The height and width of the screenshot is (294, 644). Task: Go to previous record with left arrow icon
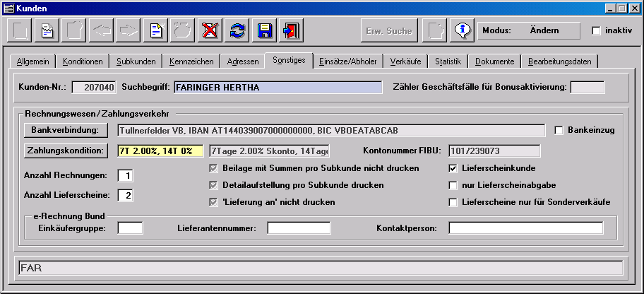[100, 30]
